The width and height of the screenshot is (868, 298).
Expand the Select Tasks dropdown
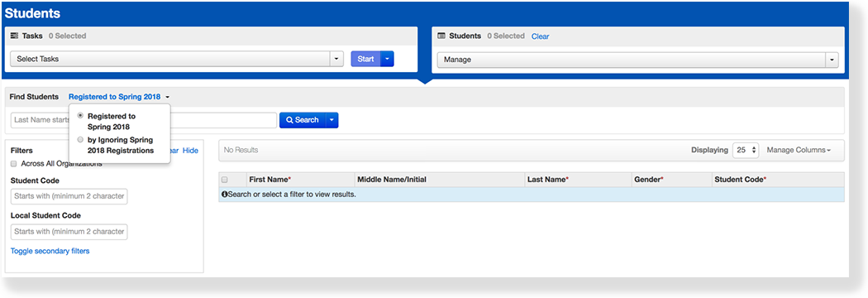pos(177,59)
